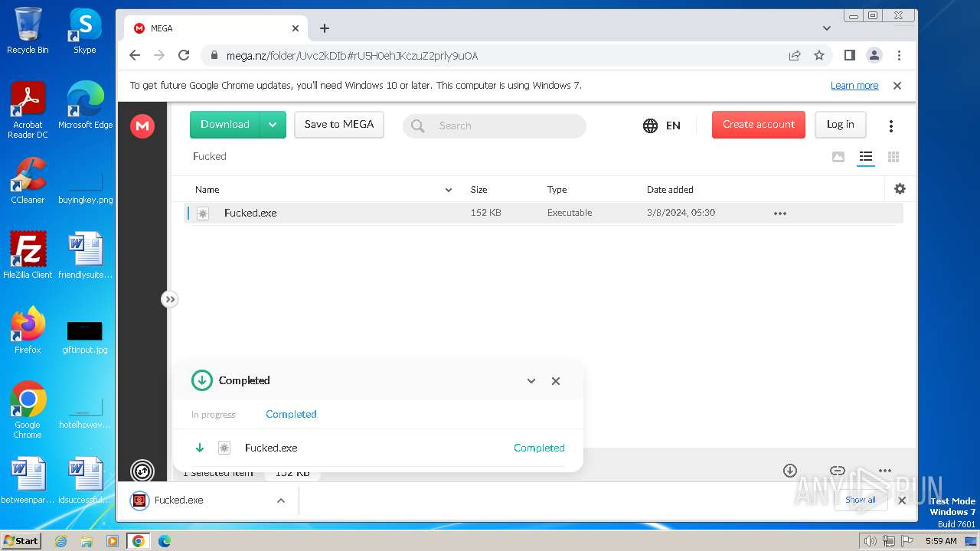The height and width of the screenshot is (551, 980).
Task: Sort by Type column header
Action: tap(557, 189)
